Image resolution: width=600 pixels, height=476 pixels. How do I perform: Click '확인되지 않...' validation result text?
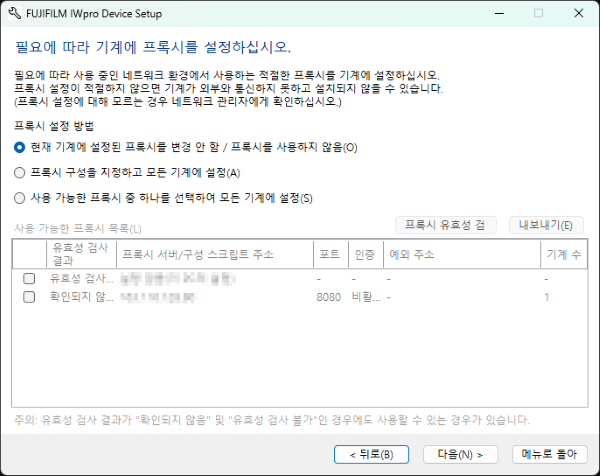(x=82, y=297)
